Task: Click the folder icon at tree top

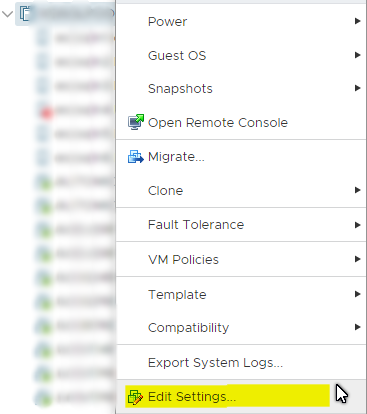Action: [x=25, y=14]
